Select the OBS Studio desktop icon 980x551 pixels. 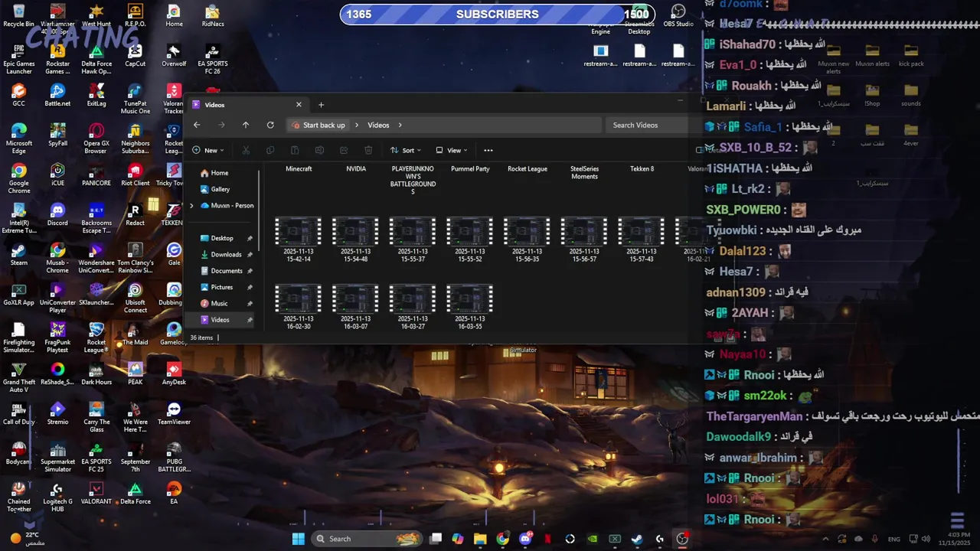click(x=678, y=15)
